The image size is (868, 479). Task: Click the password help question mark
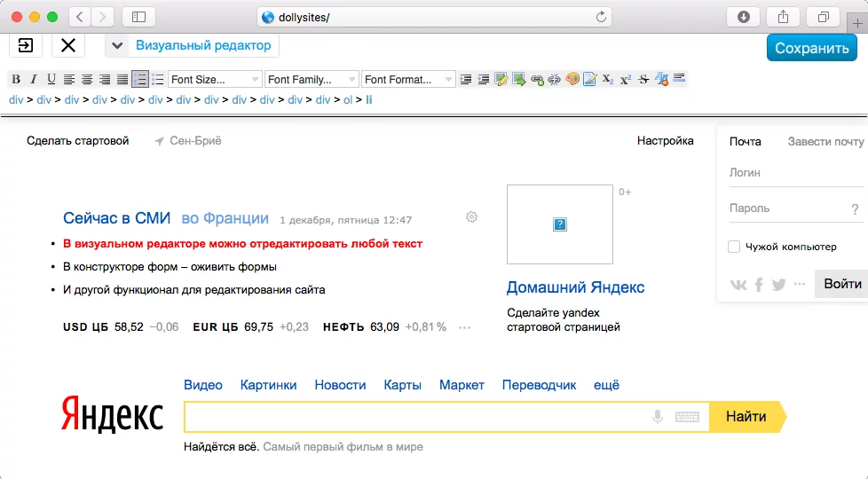855,209
